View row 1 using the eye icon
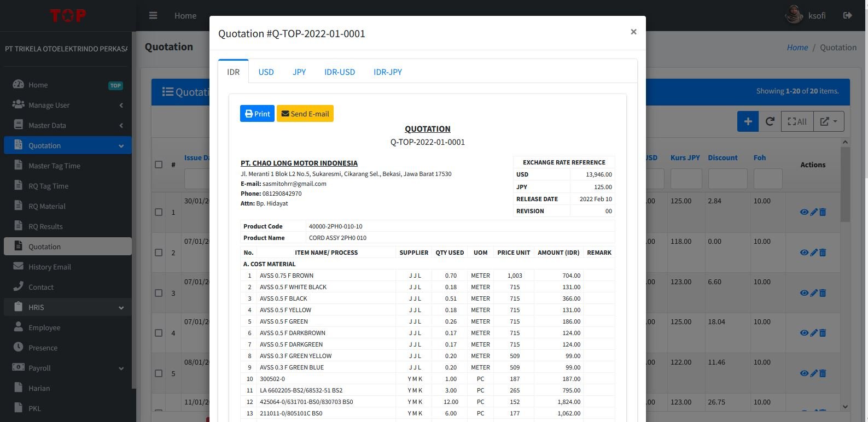 click(803, 212)
